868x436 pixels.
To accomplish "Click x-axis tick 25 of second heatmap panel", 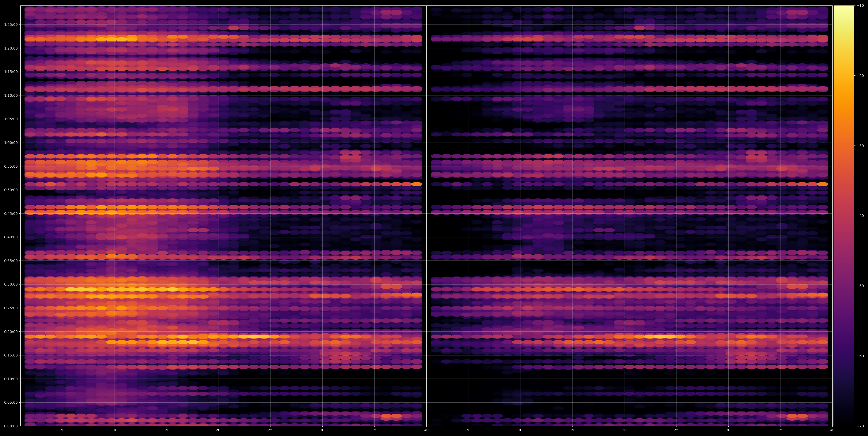I will [x=676, y=430].
